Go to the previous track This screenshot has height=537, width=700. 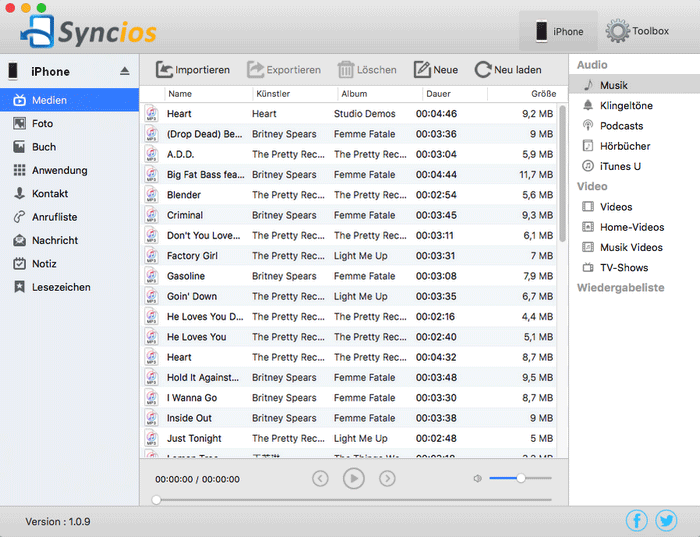click(x=320, y=479)
